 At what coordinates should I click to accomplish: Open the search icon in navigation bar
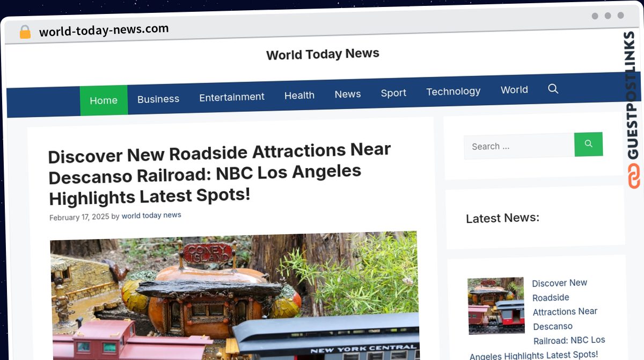pyautogui.click(x=553, y=89)
